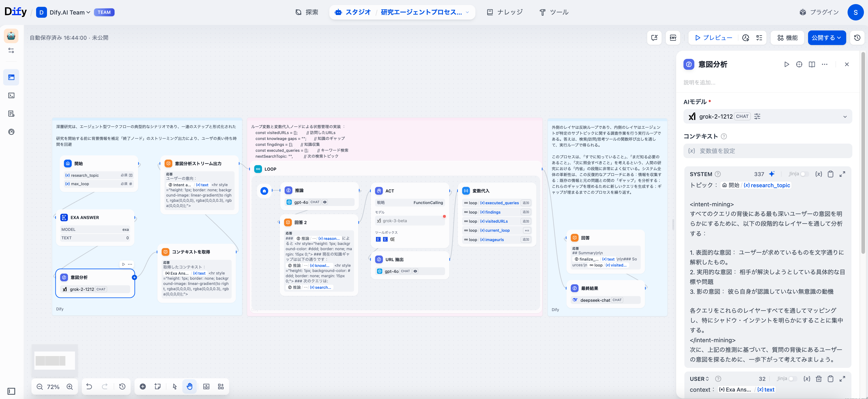The height and width of the screenshot is (399, 868).
Task: Expand the grok-2-1212 model dropdown
Action: click(x=845, y=117)
